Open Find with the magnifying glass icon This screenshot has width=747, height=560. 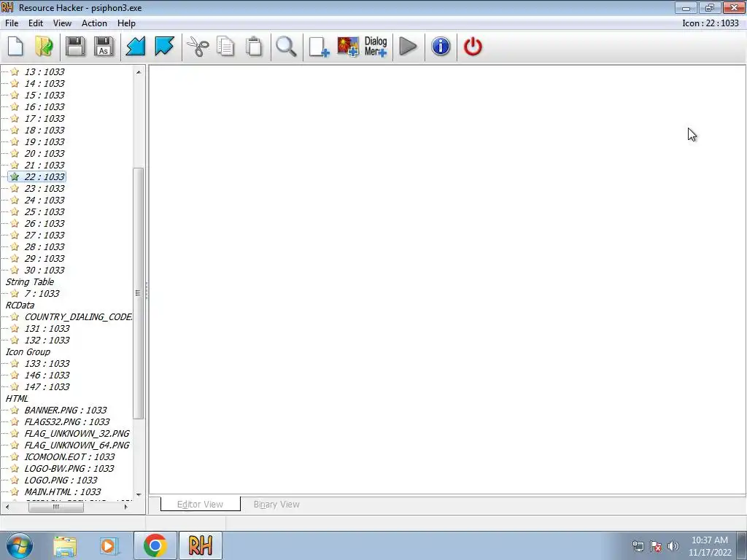coord(286,47)
